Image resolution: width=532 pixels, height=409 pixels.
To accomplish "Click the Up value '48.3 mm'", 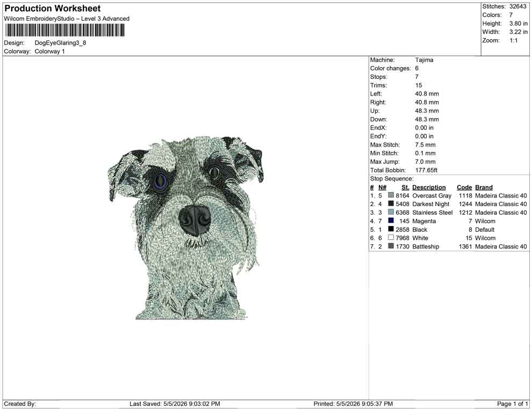I will point(427,111).
